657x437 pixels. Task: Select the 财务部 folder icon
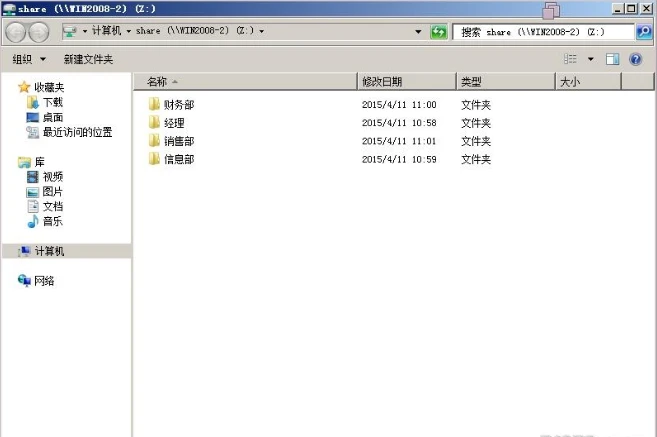154,104
